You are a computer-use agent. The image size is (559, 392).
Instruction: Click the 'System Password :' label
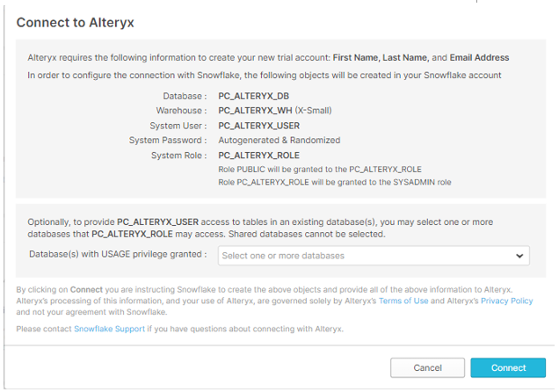pos(167,140)
